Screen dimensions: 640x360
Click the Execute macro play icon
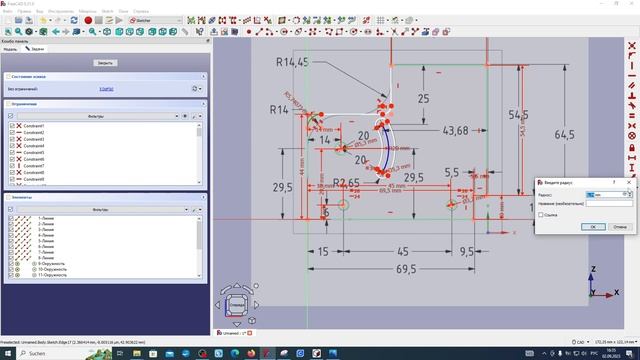119,20
